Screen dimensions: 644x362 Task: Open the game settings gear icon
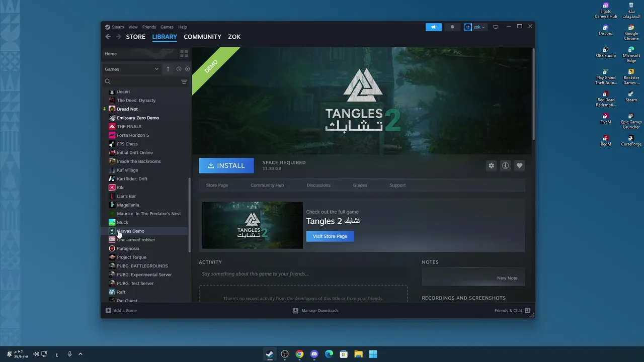point(491,165)
